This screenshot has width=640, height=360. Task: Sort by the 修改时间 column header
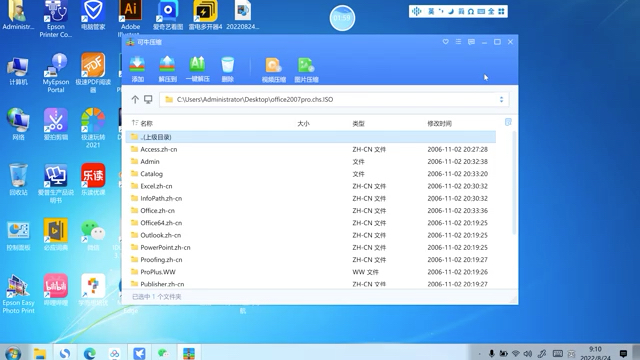coord(440,123)
